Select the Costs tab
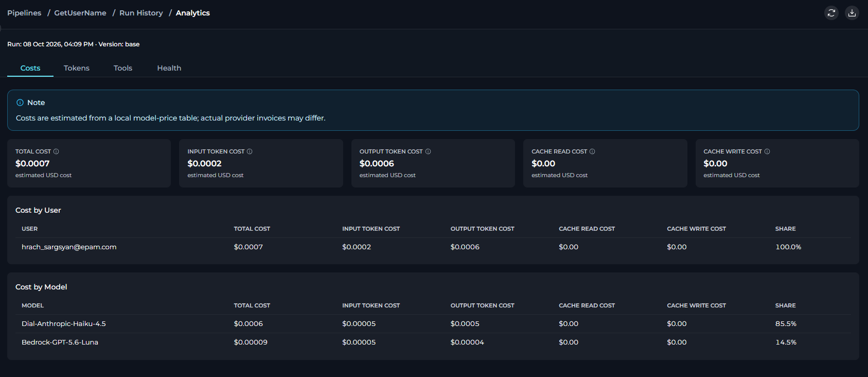The height and width of the screenshot is (377, 868). [30, 68]
